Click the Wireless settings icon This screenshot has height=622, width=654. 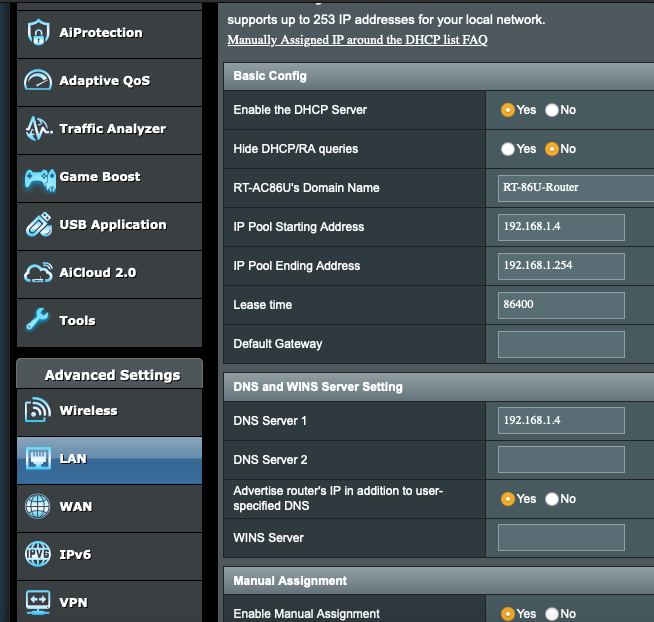(38, 411)
